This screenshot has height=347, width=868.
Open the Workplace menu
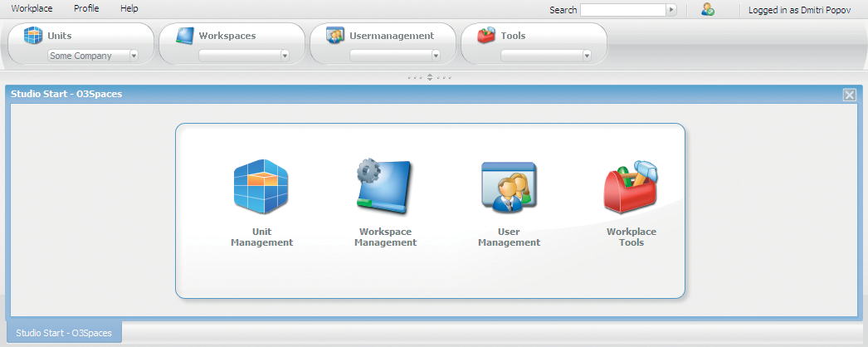32,8
